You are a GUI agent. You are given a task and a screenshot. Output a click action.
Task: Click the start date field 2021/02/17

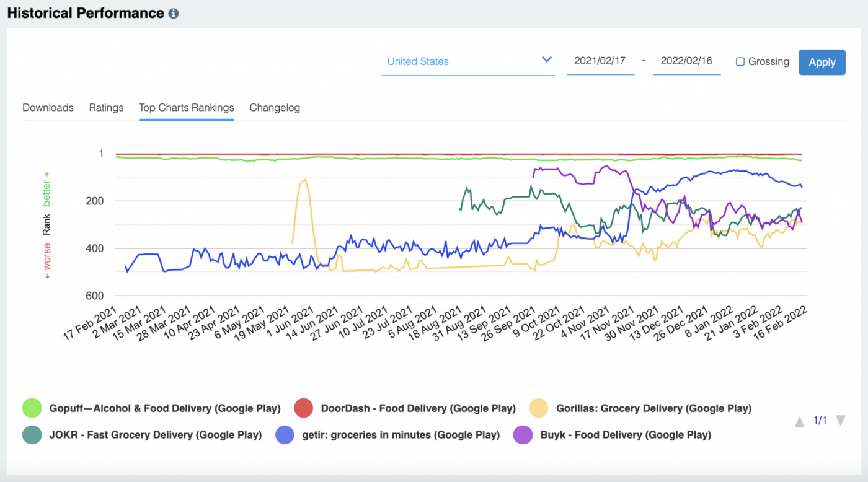[x=600, y=61]
